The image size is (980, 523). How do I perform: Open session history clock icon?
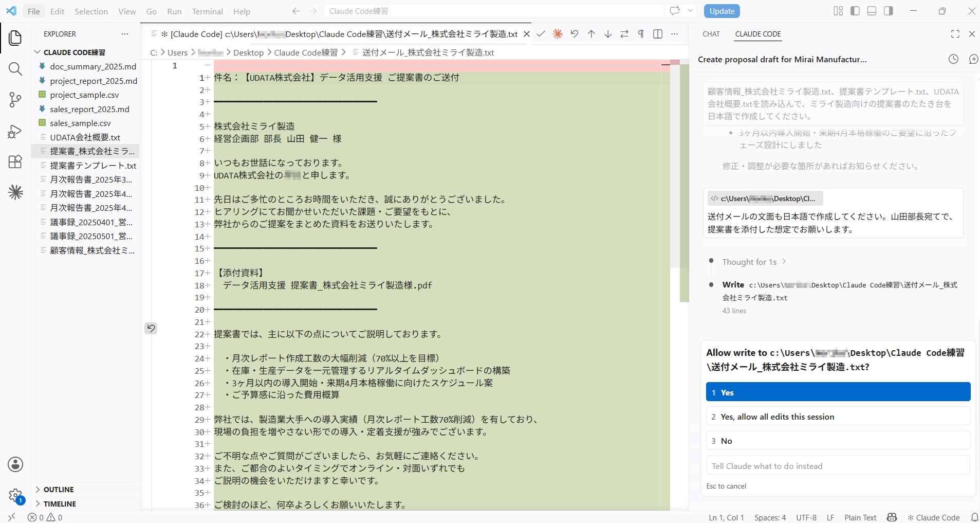(x=953, y=59)
